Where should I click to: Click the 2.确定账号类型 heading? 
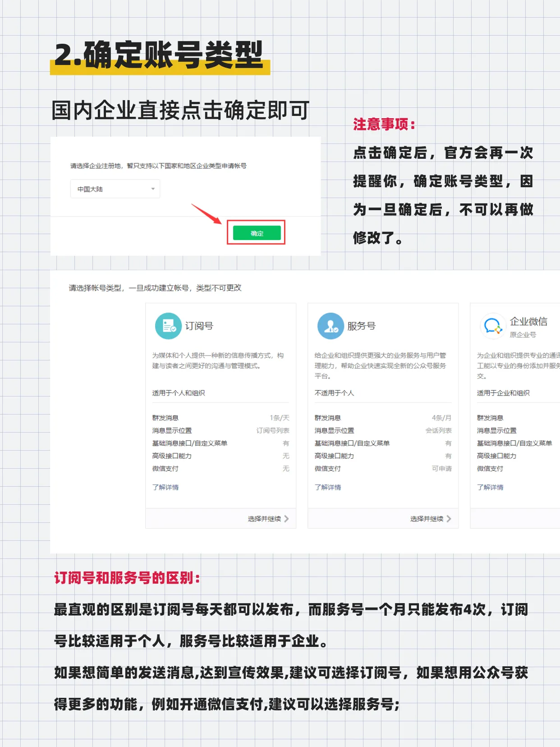[159, 55]
